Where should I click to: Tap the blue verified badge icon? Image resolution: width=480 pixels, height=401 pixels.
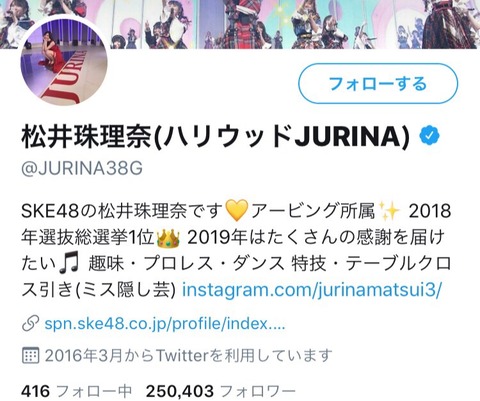[429, 136]
